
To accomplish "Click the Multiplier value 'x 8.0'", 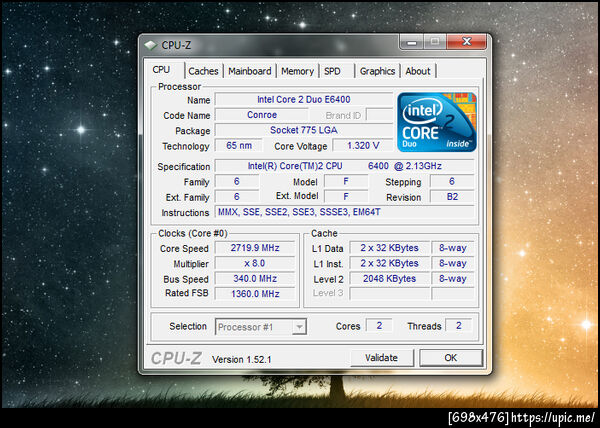I will [x=255, y=263].
